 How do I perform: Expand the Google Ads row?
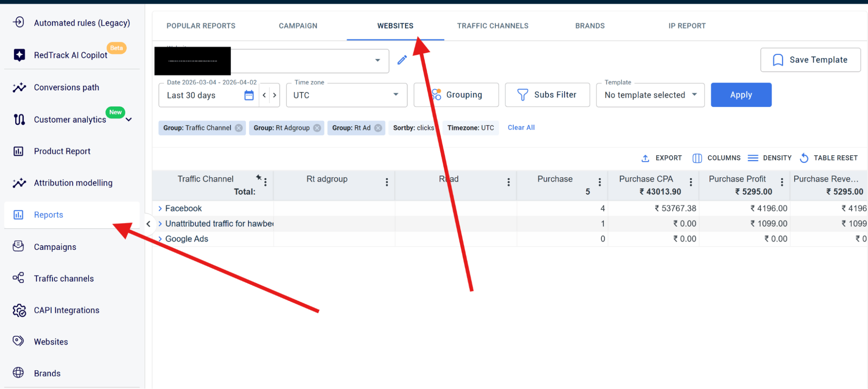tap(160, 239)
